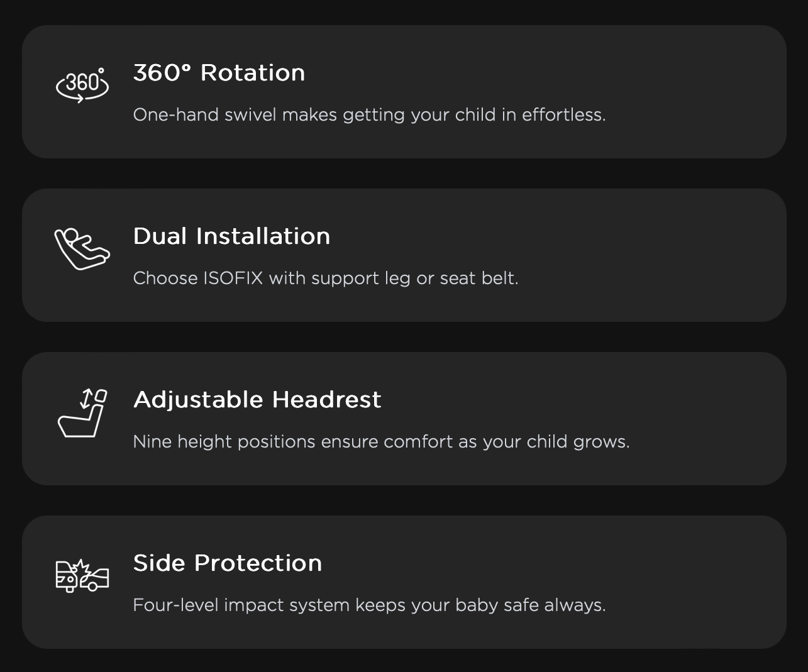Screen dimensions: 808x672
Task: Select the "Adjustable Headrest" heading
Action: click(257, 400)
